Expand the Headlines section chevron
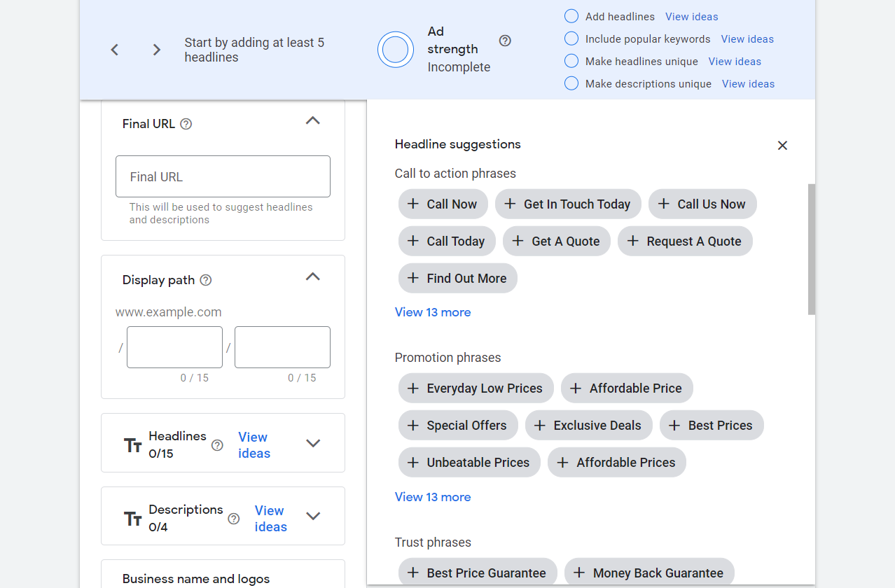 [312, 443]
